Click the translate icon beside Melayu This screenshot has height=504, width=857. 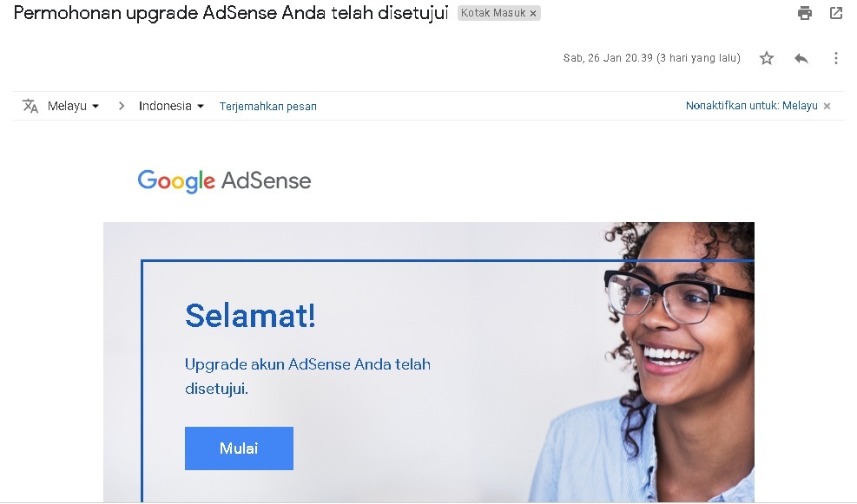30,105
